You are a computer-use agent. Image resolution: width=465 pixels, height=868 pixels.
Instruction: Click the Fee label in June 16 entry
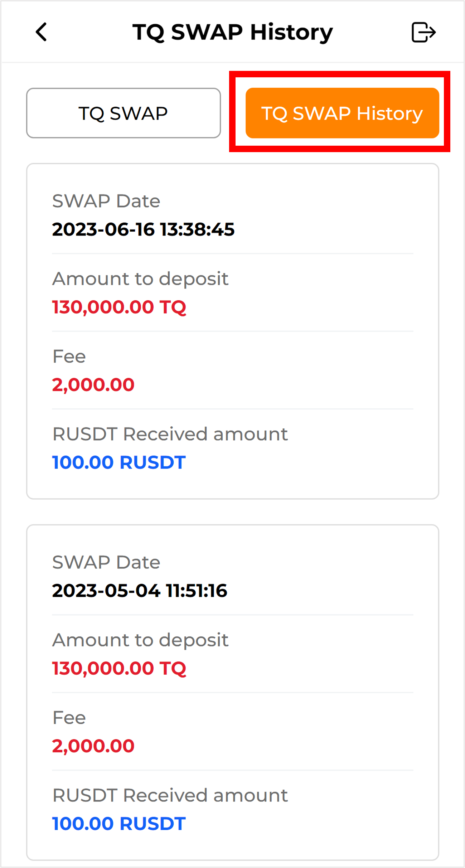point(69,357)
